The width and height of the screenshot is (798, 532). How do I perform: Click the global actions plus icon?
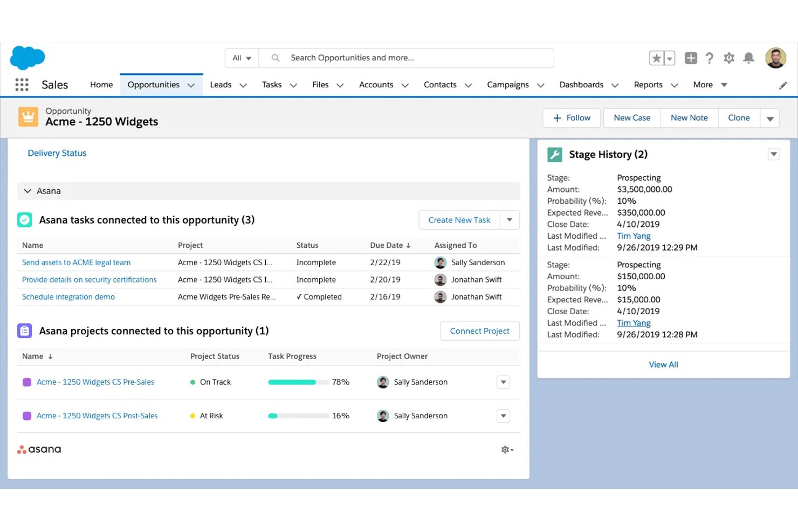pos(691,58)
